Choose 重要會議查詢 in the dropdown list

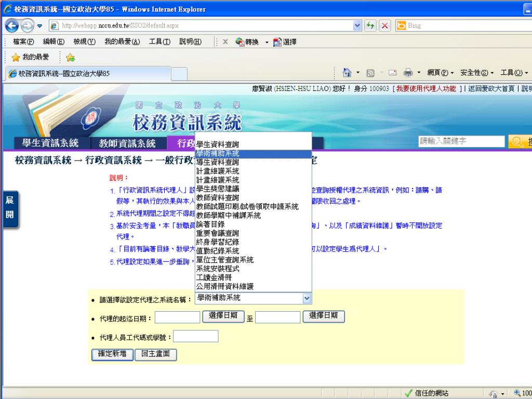253,233
